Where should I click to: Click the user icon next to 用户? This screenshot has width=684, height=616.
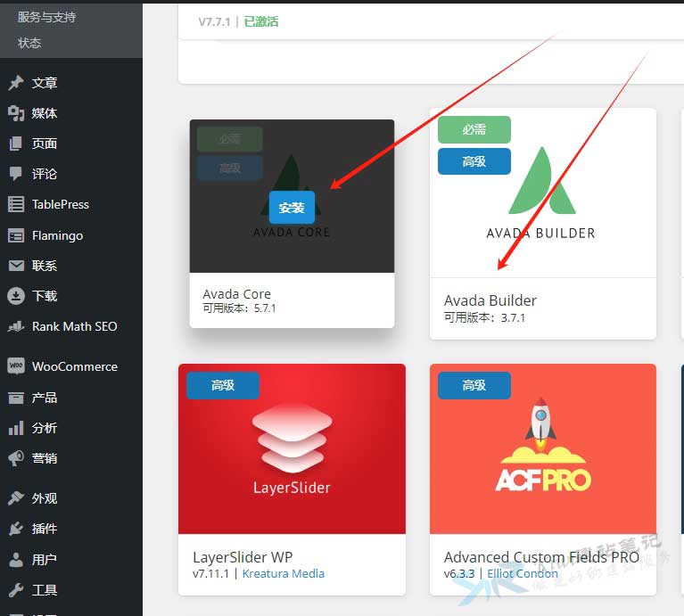coord(16,559)
